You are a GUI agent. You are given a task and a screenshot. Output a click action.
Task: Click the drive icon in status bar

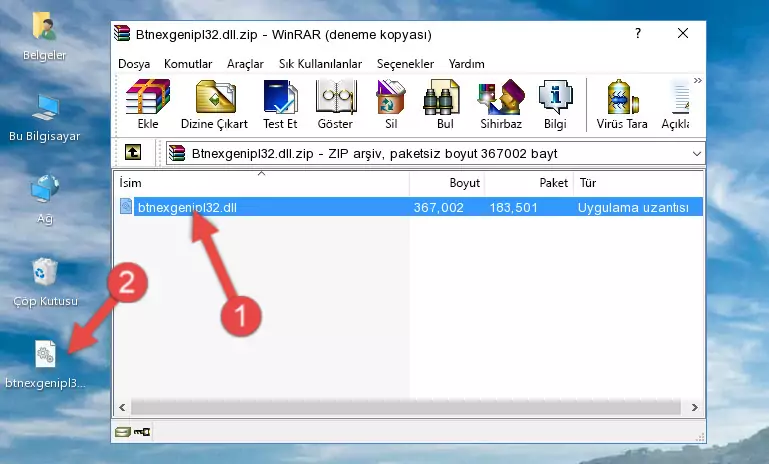click(123, 432)
